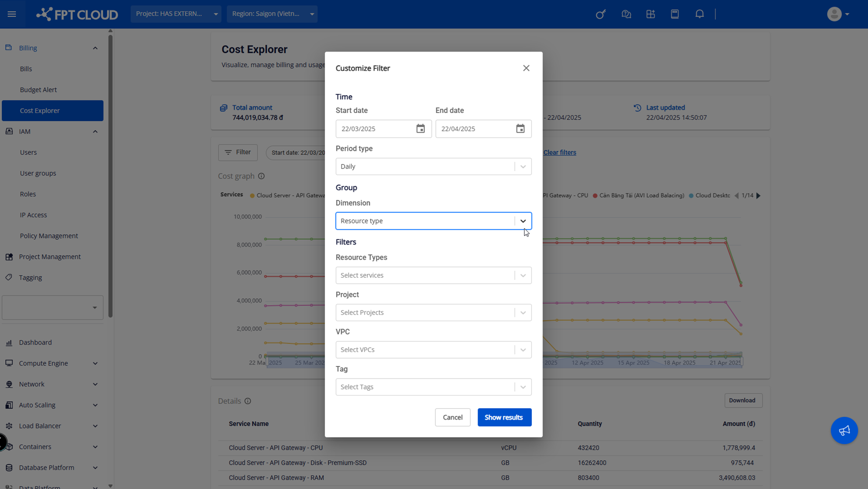868x489 pixels.
Task: Go to Bills menu item
Action: pyautogui.click(x=26, y=69)
